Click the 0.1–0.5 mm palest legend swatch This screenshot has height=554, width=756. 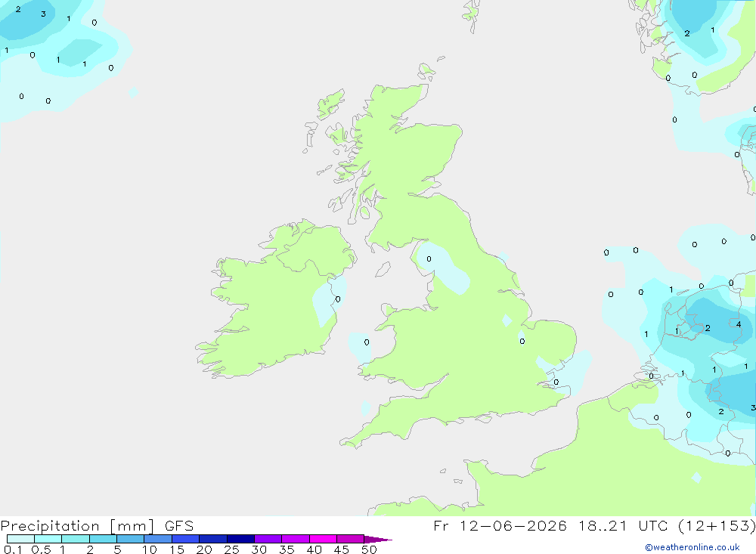click(x=20, y=539)
